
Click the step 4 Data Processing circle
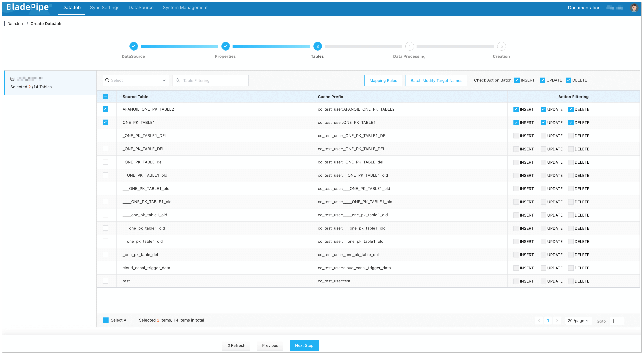(x=410, y=46)
